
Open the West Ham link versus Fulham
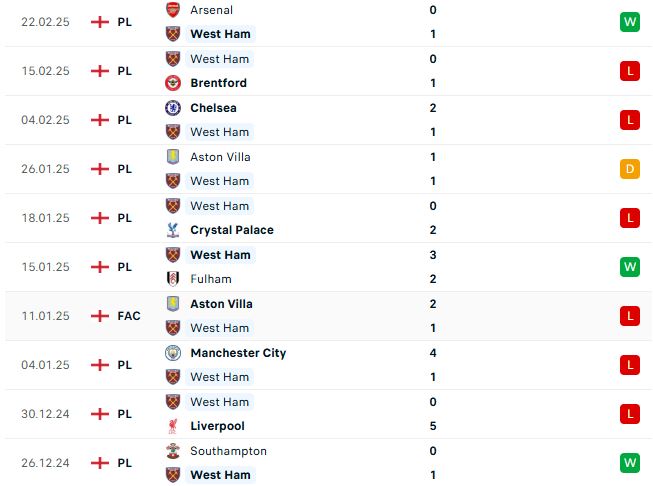(220, 255)
